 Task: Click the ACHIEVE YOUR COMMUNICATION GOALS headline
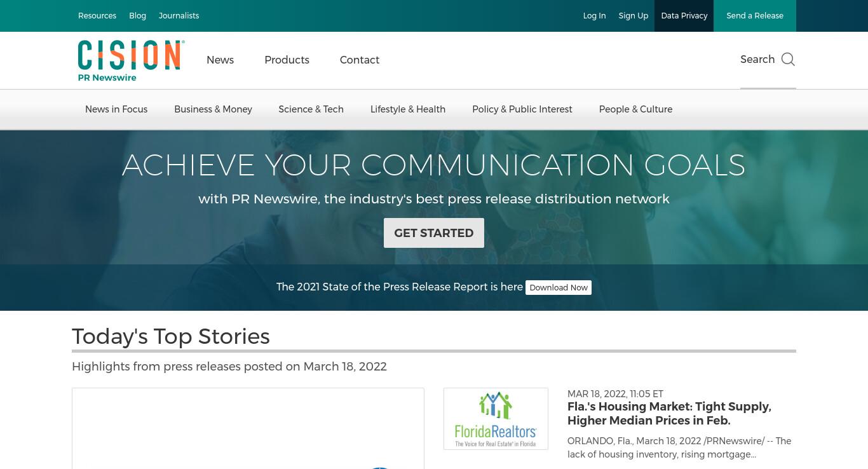pos(433,165)
